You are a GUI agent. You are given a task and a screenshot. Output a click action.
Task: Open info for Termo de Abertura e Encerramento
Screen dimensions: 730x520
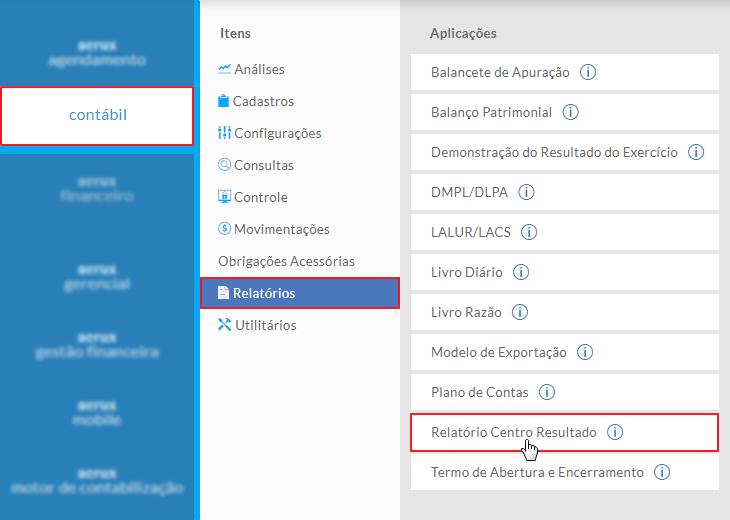click(662, 472)
